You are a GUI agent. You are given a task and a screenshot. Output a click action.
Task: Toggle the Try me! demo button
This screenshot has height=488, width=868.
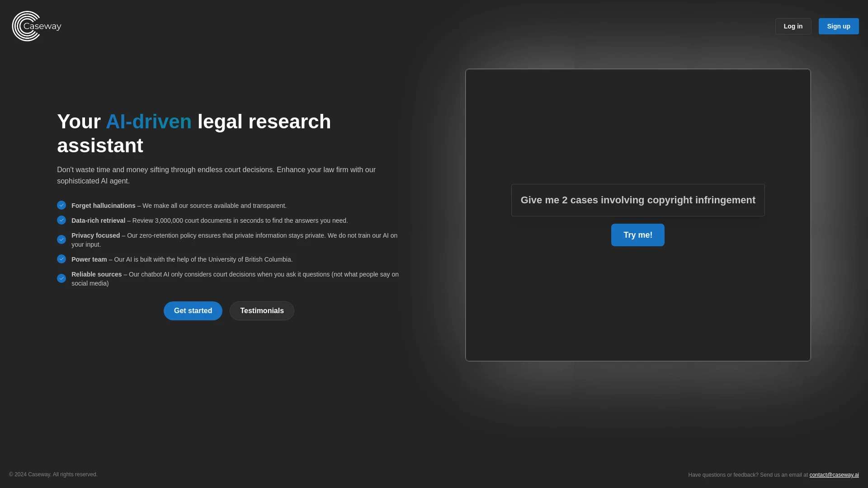pyautogui.click(x=637, y=235)
